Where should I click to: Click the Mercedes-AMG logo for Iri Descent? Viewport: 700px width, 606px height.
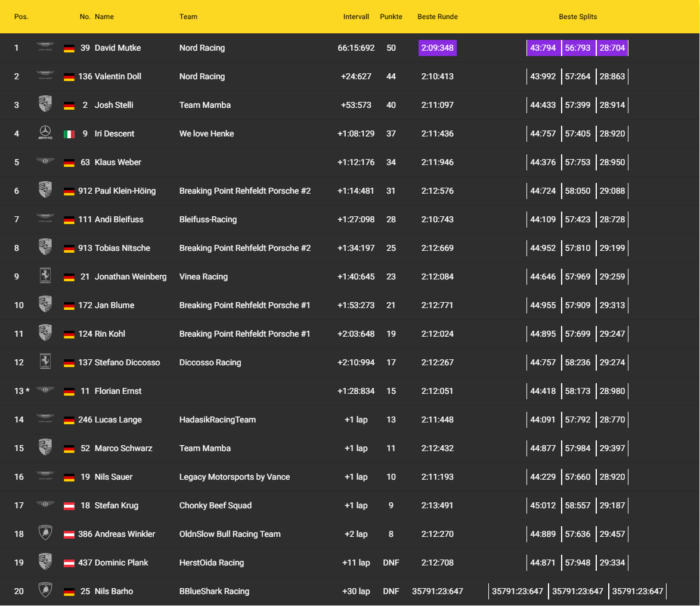(x=45, y=133)
